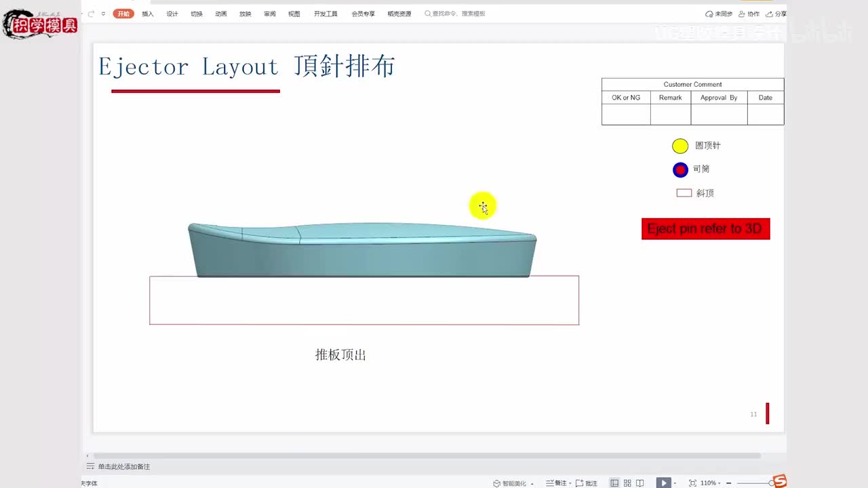Image resolution: width=868 pixels, height=488 pixels.
Task: Click the scroll left arrow
Action: [87, 455]
